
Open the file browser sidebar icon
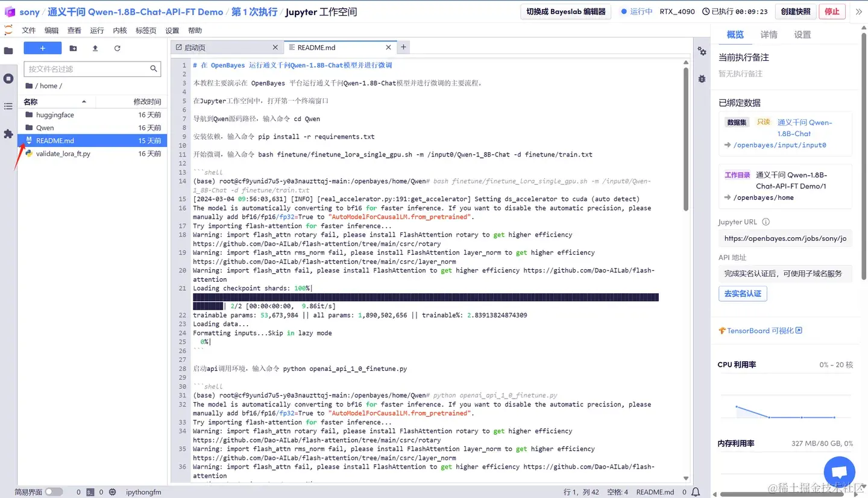click(8, 51)
